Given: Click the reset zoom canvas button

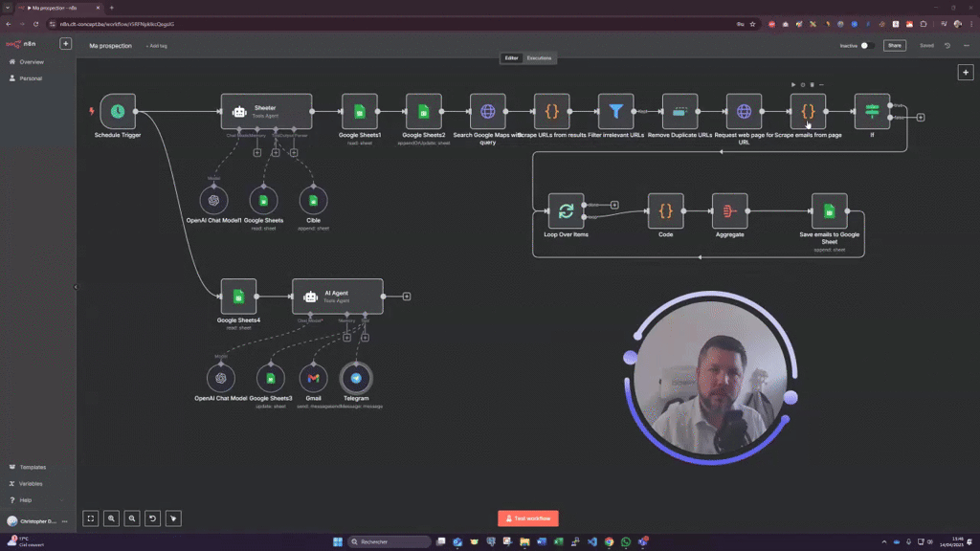Looking at the screenshot, I should tap(152, 518).
